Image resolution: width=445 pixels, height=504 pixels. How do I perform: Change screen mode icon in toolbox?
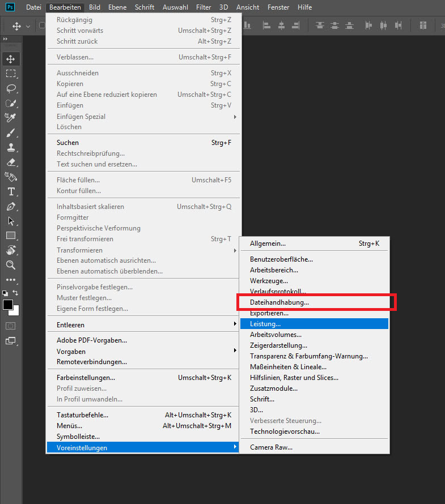(x=11, y=341)
